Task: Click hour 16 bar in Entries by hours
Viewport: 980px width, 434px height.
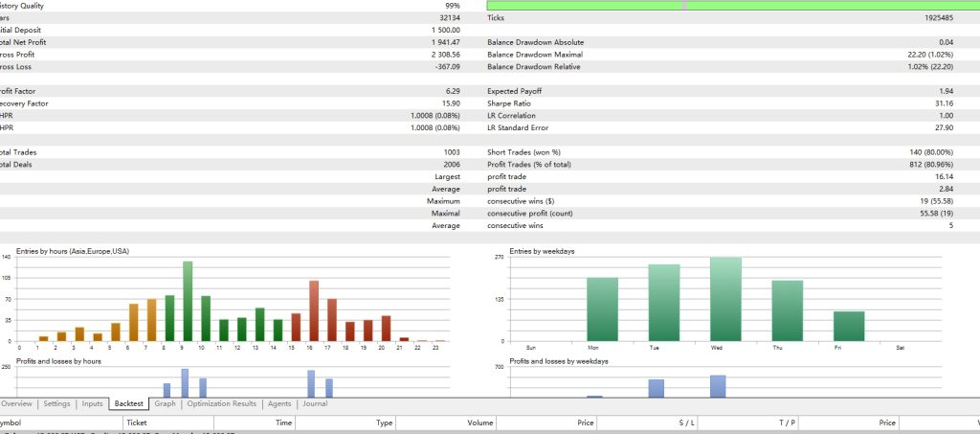Action: 314,311
